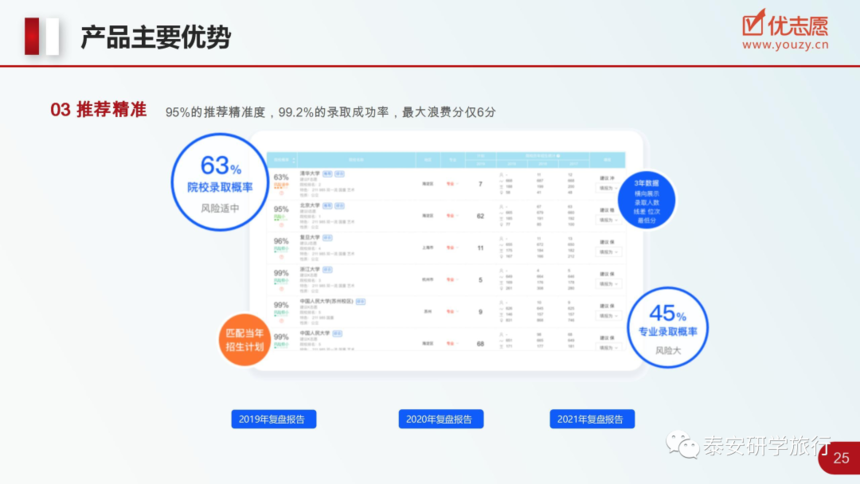Click the 优志愿 logo
The height and width of the screenshot is (484, 860).
pyautogui.click(x=785, y=24)
